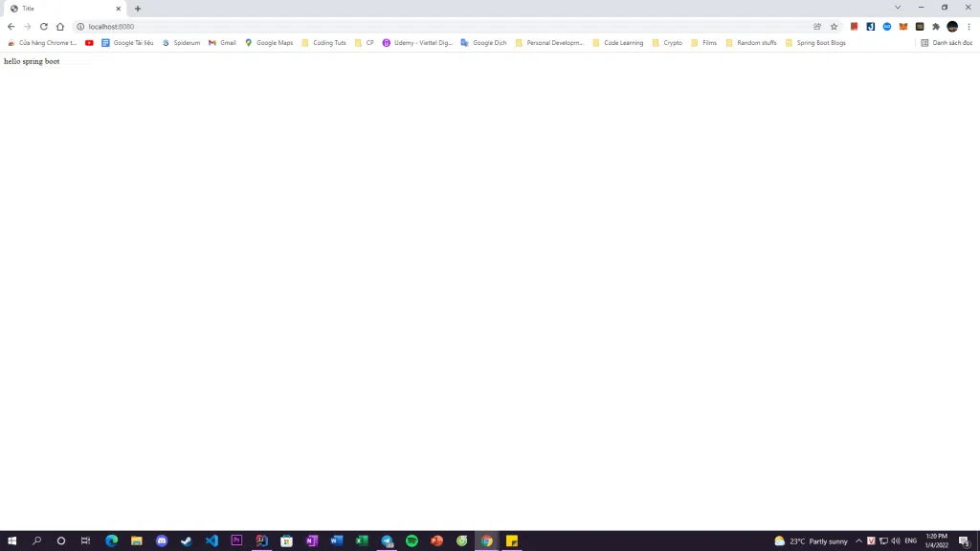Switch to Telegram on taskbar

click(387, 541)
